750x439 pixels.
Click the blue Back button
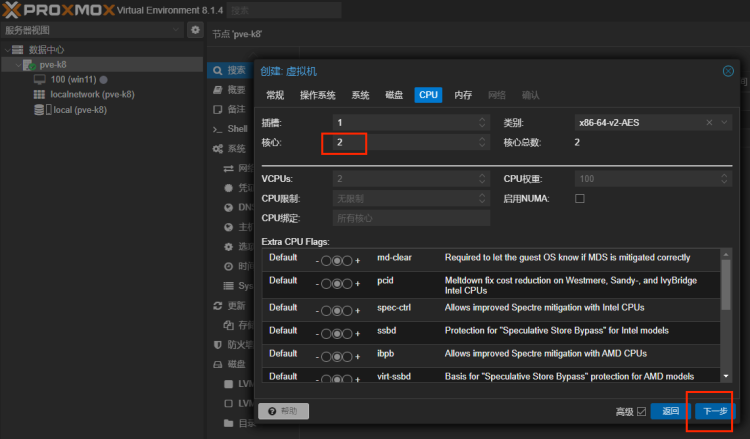[x=671, y=411]
